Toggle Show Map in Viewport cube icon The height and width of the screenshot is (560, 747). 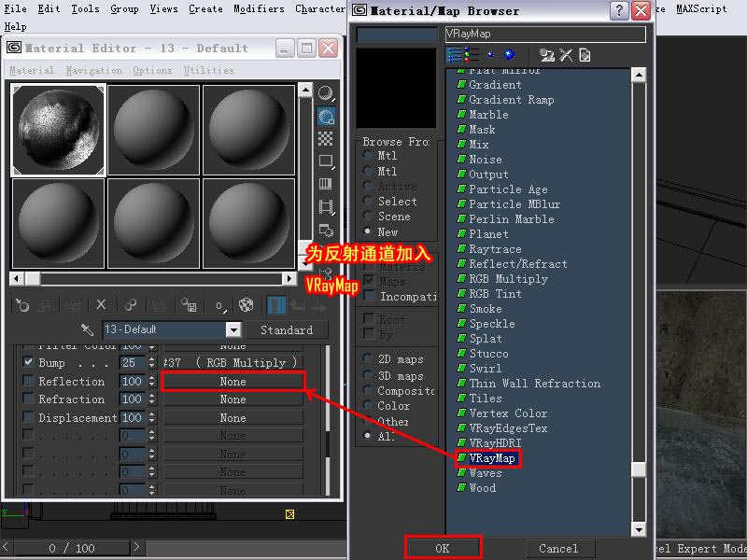click(247, 305)
